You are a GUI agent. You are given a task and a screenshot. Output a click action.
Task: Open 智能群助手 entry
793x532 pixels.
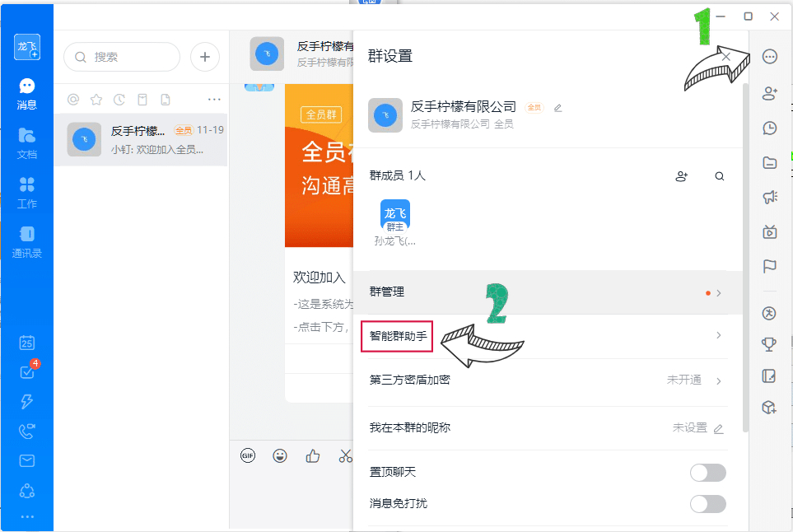point(548,336)
